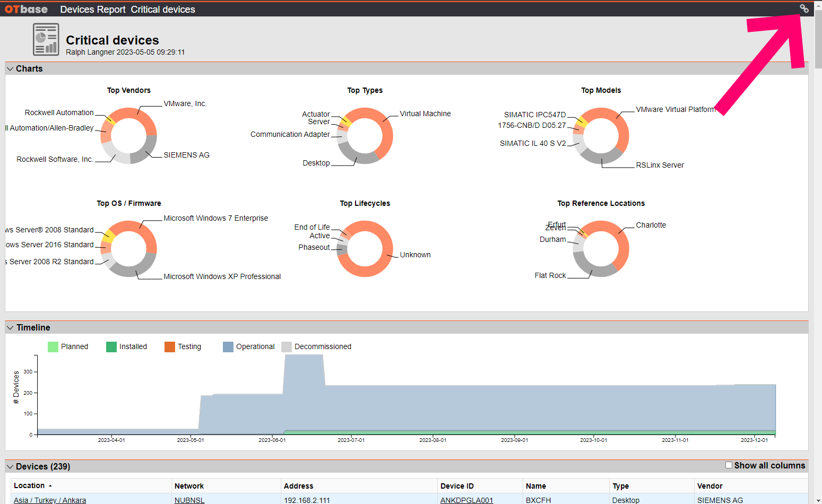
Task: Click the Durham location label
Action: click(x=552, y=239)
